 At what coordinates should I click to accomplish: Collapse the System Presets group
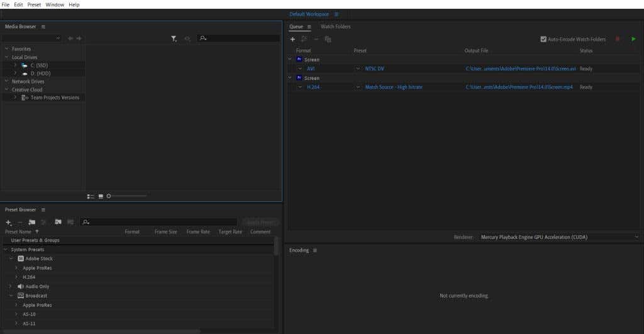click(x=6, y=250)
